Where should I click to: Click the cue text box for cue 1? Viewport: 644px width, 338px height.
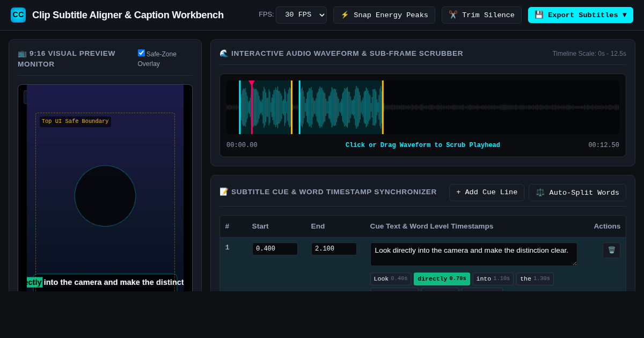(x=474, y=254)
